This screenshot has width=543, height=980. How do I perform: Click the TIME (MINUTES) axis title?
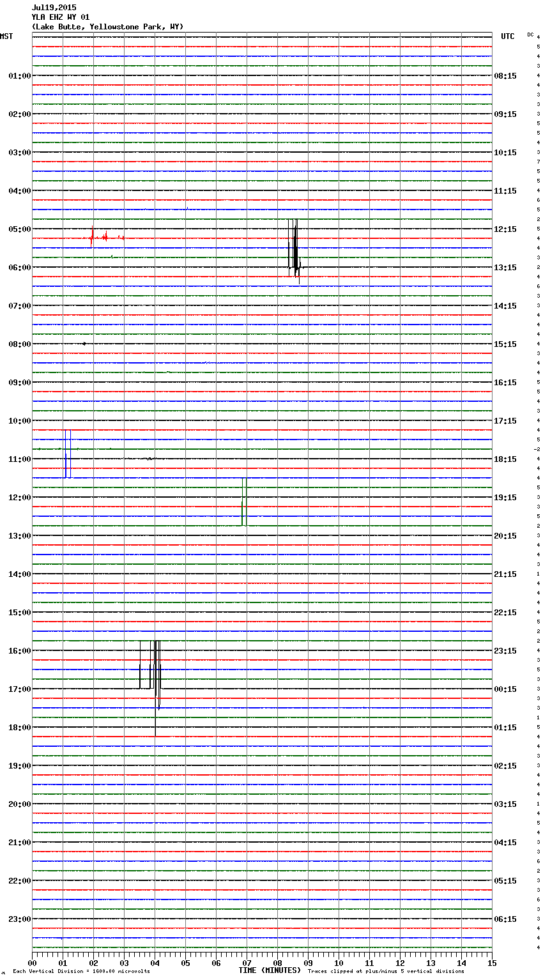click(x=270, y=970)
